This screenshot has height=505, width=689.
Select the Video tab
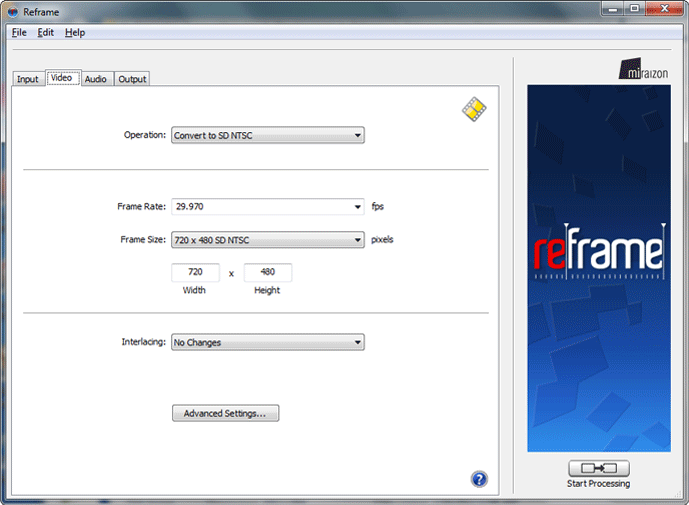tap(63, 78)
